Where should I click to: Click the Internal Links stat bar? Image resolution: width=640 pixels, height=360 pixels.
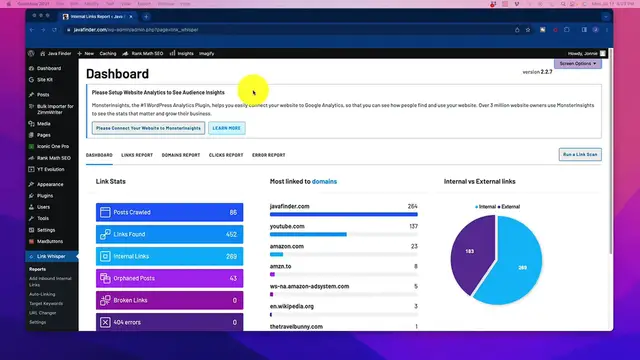tap(169, 256)
